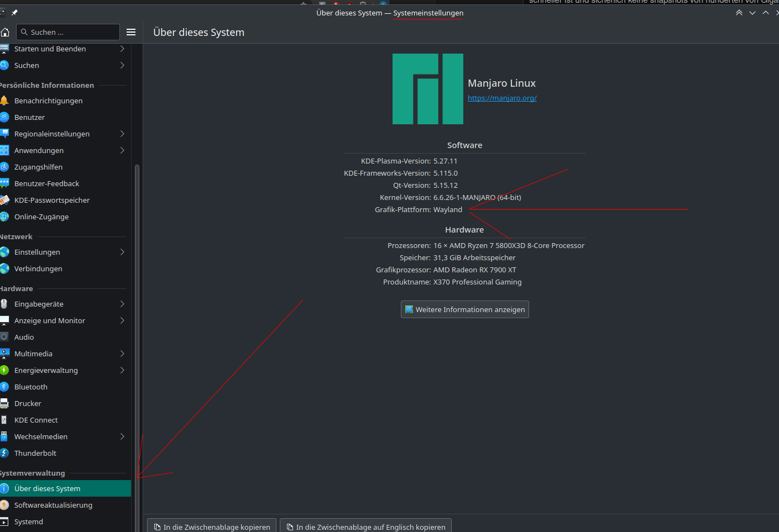Screen dimensions: 779x532
Task: Click the KDE-Passwortspeicher key icon
Action: (x=4, y=200)
